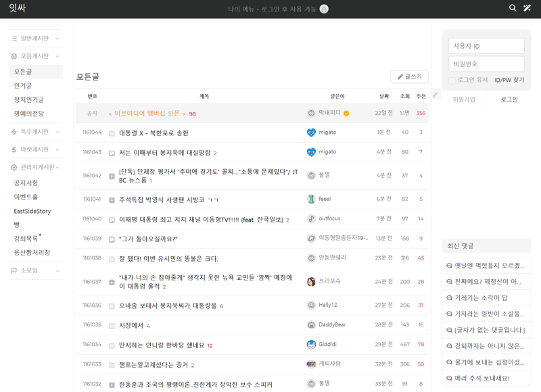Click the list icon next to 일반게시판
541x392 pixels.
pyautogui.click(x=14, y=39)
